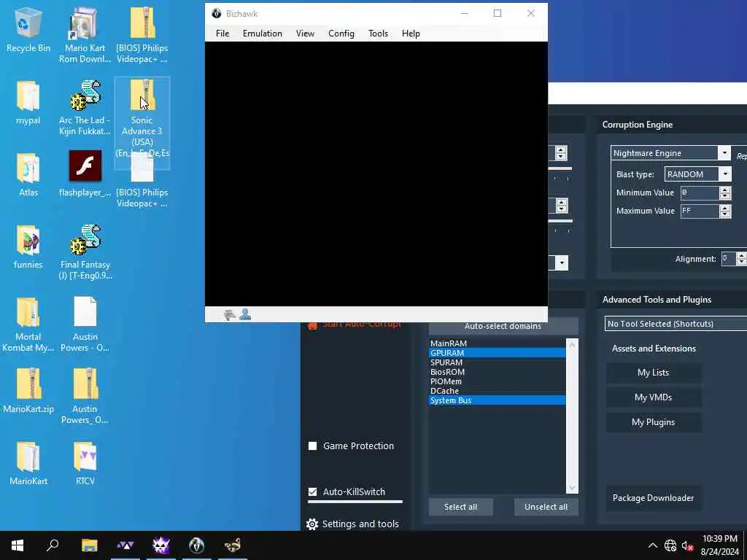
Task: Select BiosROM in the domain list
Action: click(498, 372)
